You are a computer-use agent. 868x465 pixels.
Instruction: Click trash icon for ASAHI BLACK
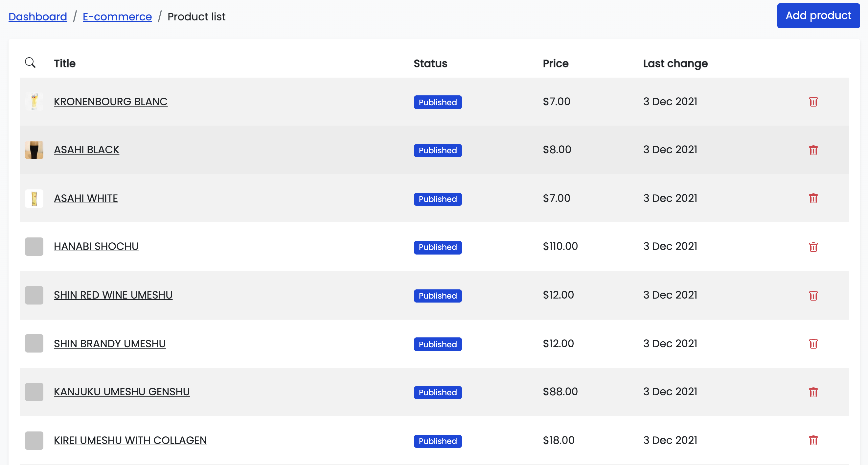(x=813, y=150)
